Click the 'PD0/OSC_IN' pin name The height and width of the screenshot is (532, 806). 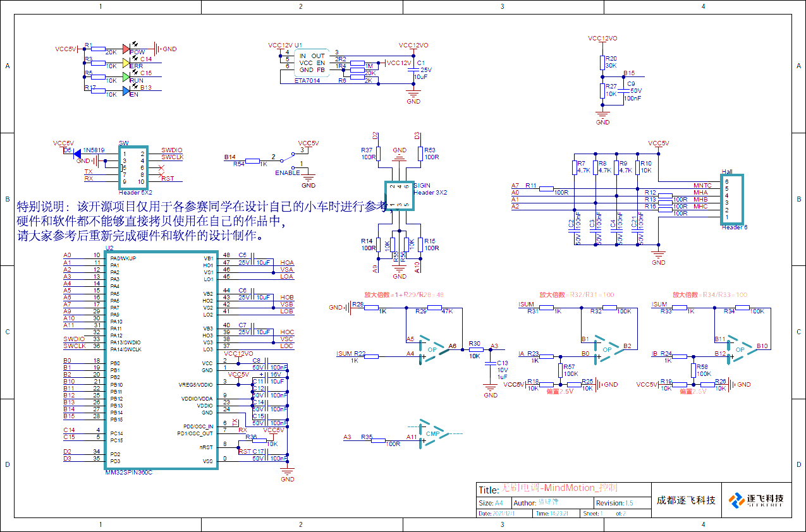click(x=198, y=426)
